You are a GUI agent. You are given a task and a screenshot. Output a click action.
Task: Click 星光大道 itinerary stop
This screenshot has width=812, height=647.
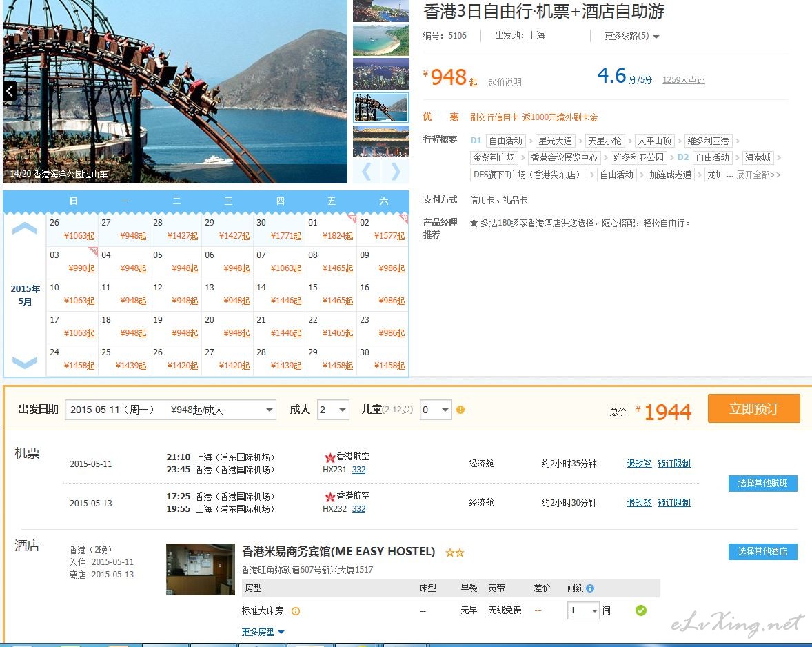[x=555, y=141]
